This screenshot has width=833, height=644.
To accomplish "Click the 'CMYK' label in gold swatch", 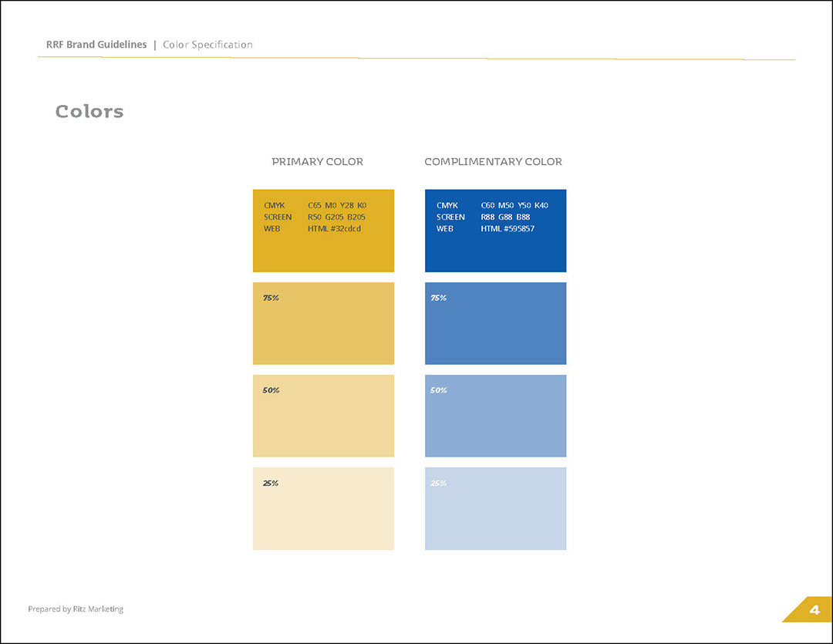I will [274, 205].
